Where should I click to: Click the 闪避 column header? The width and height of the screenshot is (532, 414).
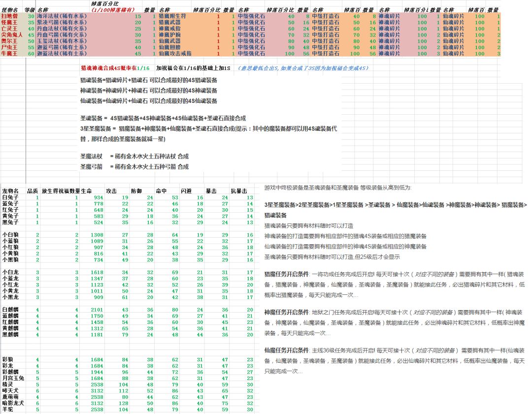186,191
